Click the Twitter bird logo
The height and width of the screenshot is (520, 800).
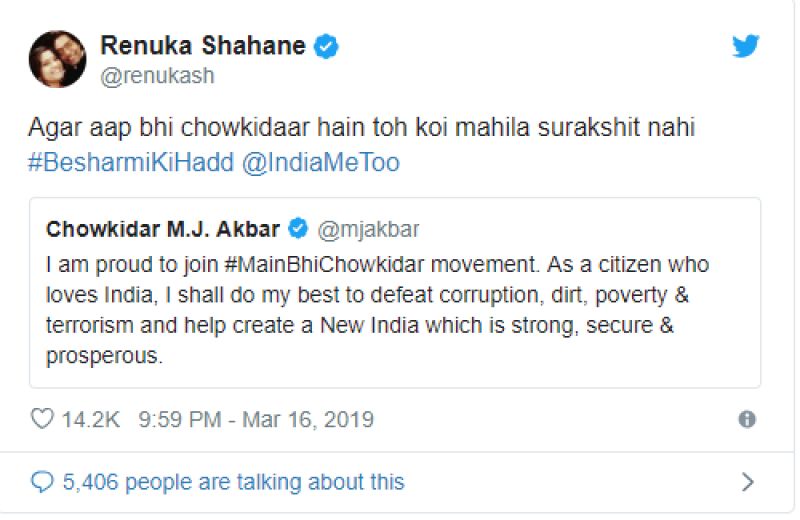746,45
